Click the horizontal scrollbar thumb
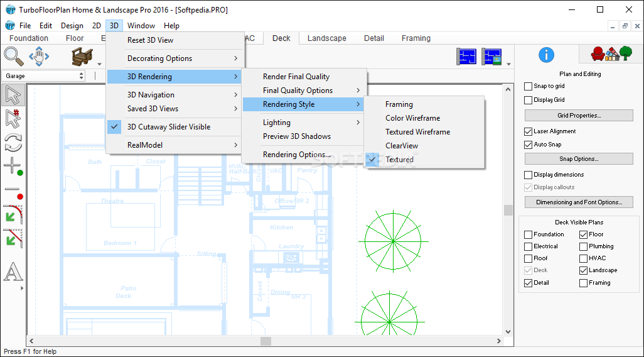 [x=266, y=341]
